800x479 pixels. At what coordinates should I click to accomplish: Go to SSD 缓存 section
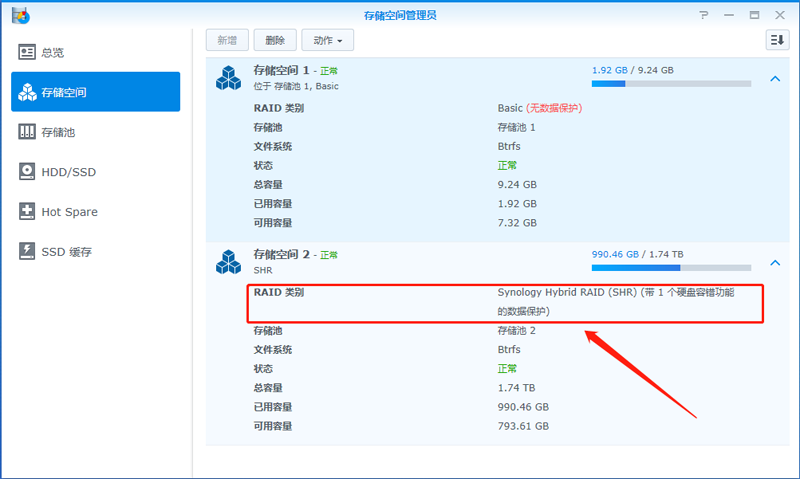point(95,251)
